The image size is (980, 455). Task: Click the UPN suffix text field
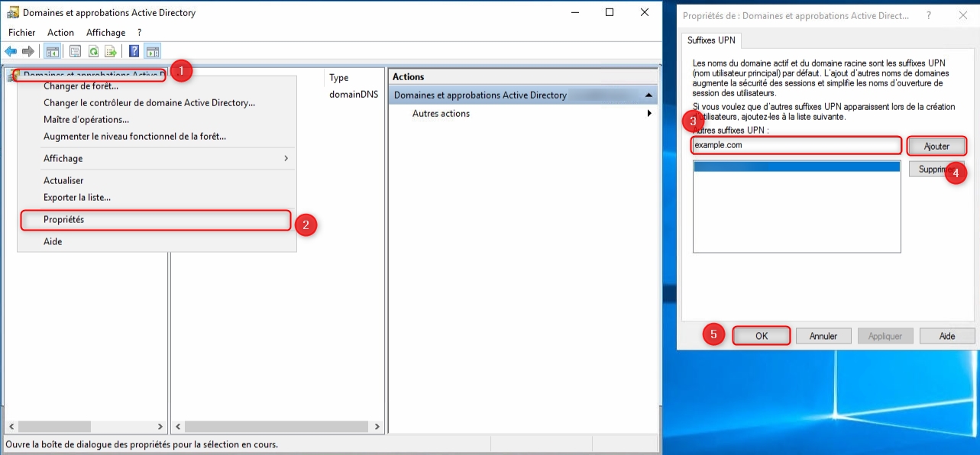coord(797,145)
